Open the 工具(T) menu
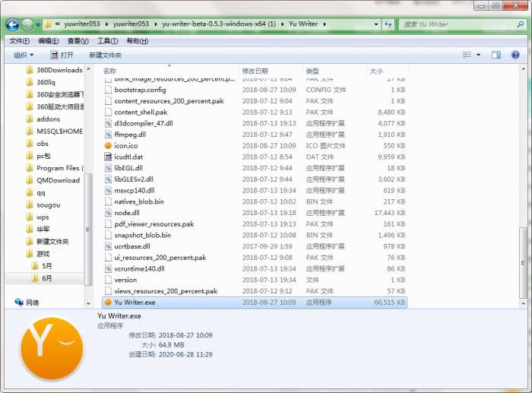This screenshot has width=532, height=393. (108, 41)
